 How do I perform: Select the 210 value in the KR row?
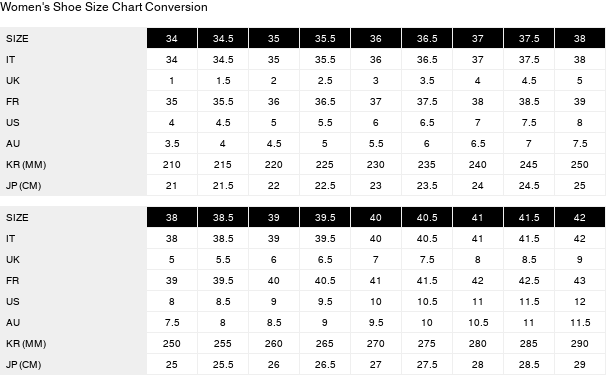(x=172, y=165)
